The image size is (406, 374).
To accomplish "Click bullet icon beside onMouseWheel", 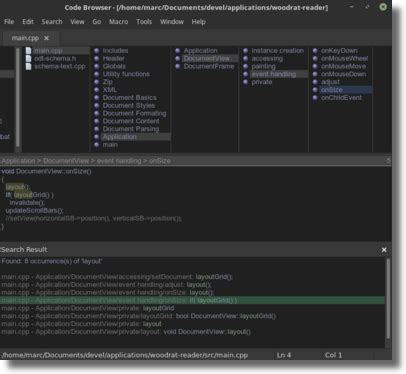I will point(315,58).
